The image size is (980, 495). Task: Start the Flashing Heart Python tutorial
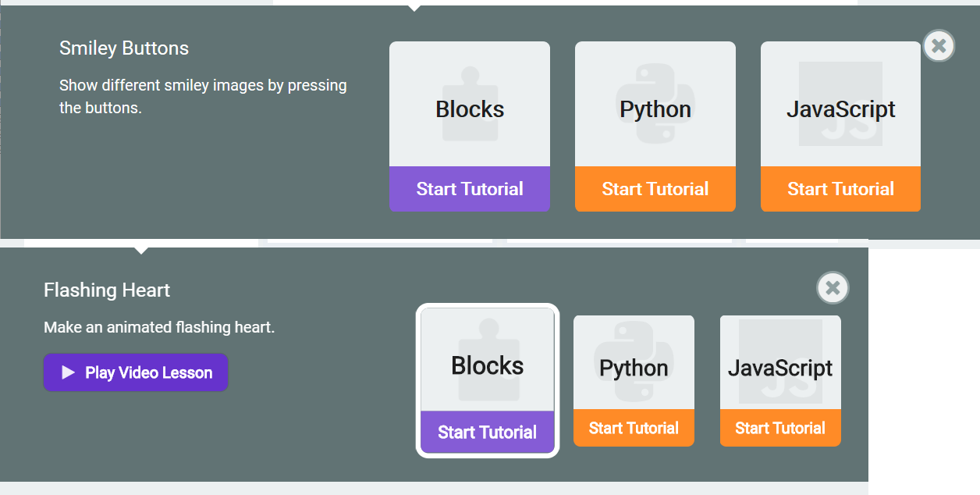634,428
